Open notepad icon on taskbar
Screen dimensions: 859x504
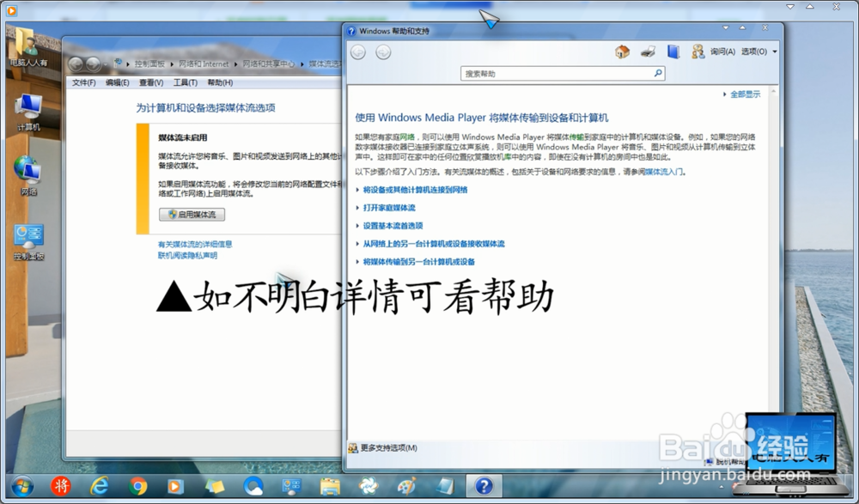click(x=445, y=486)
